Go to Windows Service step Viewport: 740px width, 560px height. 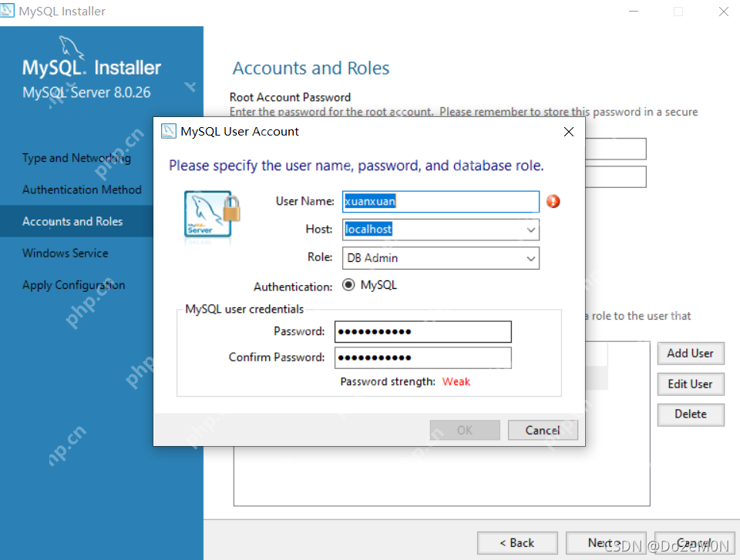(65, 253)
